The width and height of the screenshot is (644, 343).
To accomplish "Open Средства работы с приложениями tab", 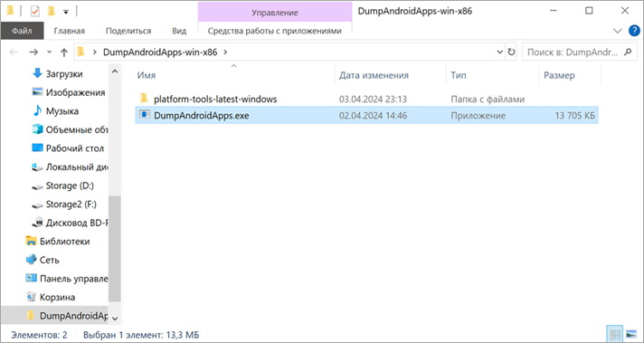I will [274, 31].
